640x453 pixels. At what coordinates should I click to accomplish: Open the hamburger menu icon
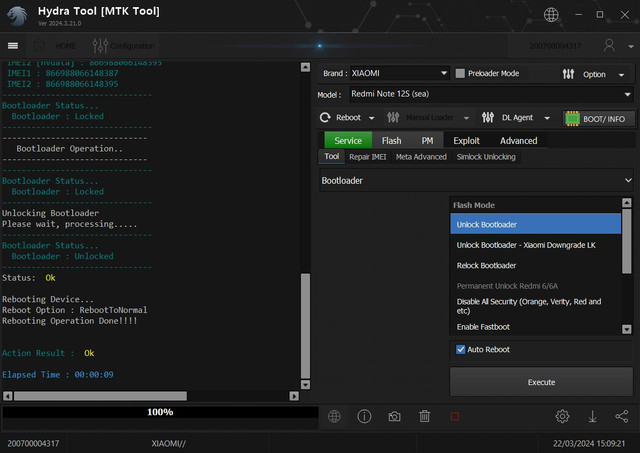13,46
